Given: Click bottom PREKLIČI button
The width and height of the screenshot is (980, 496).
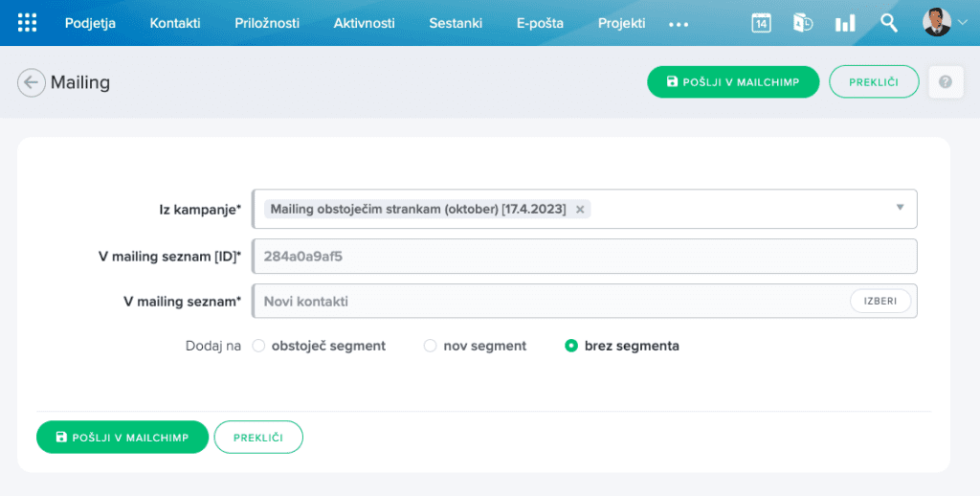Looking at the screenshot, I should click(258, 438).
